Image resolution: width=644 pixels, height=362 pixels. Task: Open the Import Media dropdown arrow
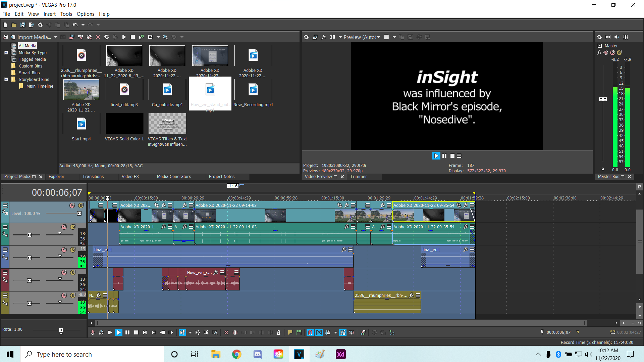pos(56,37)
